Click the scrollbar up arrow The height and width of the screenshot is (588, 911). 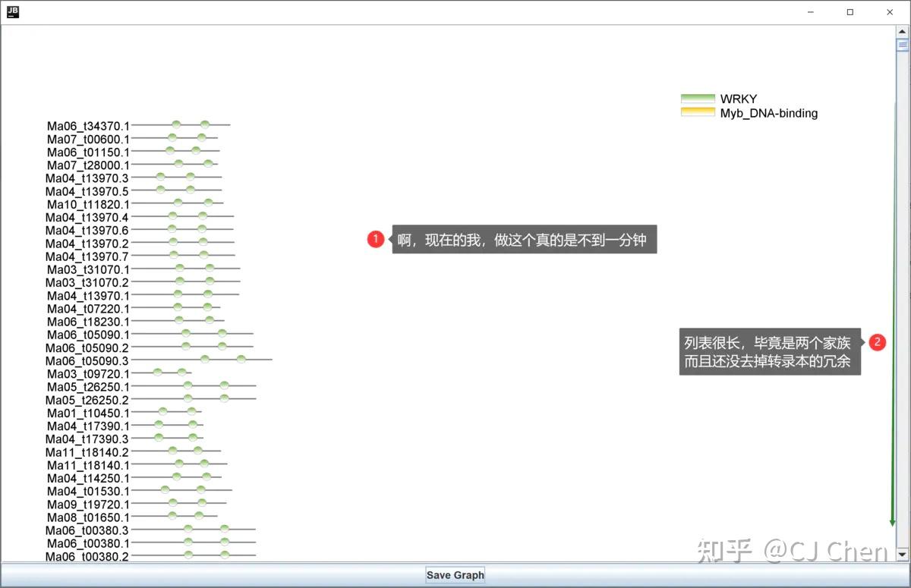[903, 33]
